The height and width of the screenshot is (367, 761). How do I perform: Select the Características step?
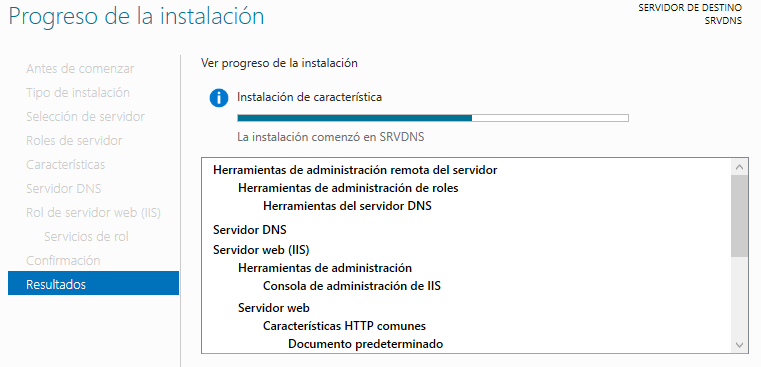[x=66, y=165]
